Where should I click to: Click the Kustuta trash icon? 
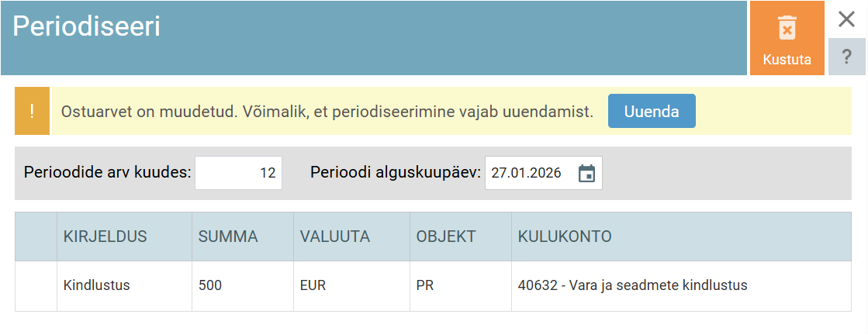click(x=787, y=28)
